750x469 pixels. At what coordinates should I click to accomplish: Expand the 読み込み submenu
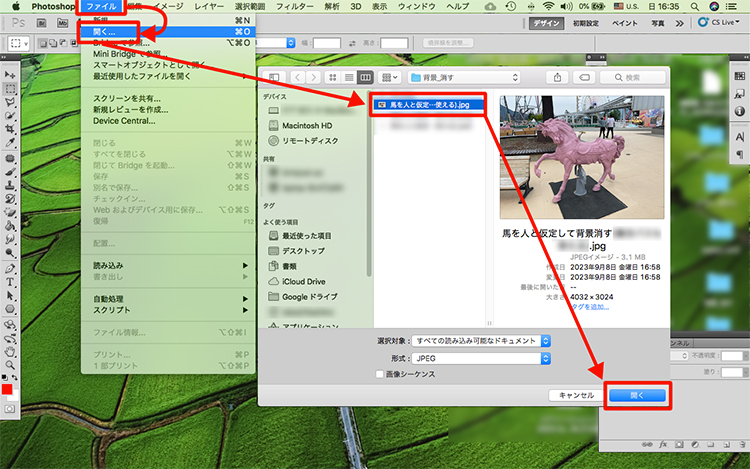(x=170, y=265)
